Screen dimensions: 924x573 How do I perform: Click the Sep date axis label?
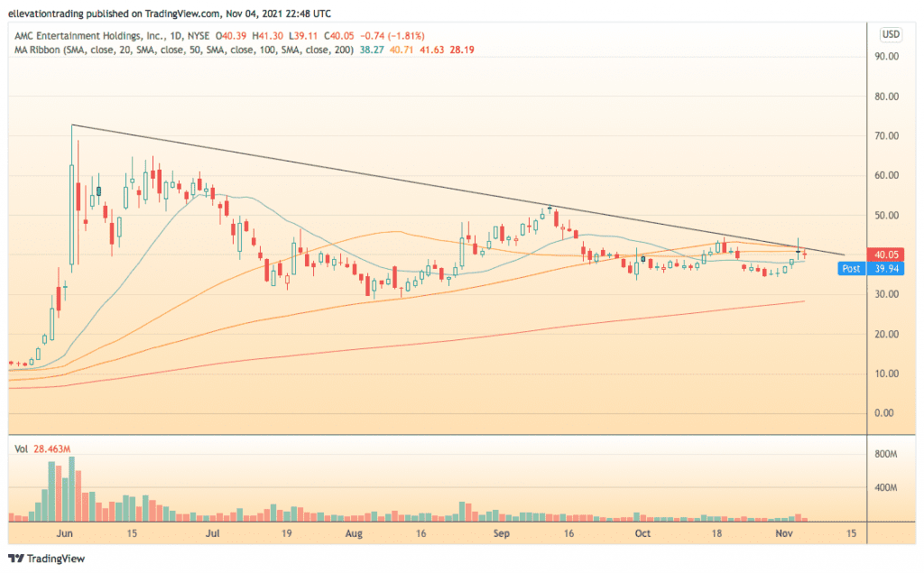(x=501, y=533)
